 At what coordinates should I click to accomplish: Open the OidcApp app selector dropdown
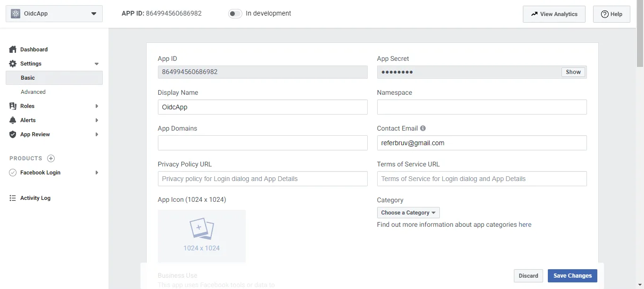54,14
